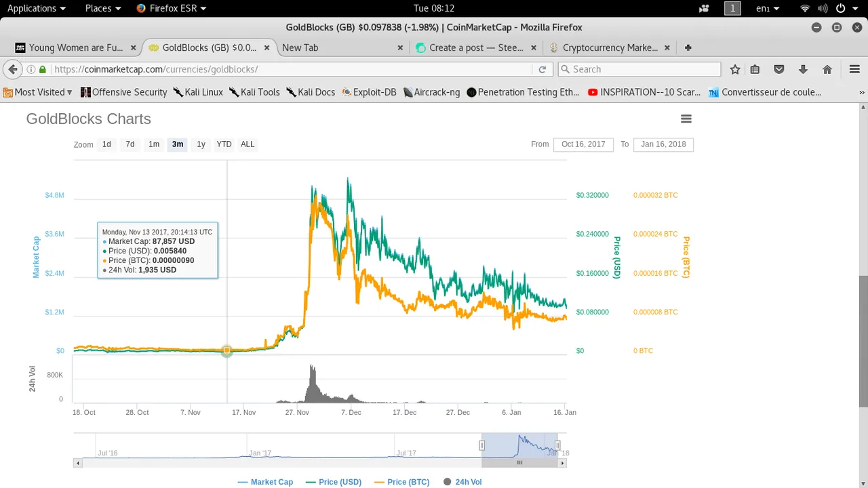Open Penetration Testing Eth... bookmark
868x488 pixels.
523,92
